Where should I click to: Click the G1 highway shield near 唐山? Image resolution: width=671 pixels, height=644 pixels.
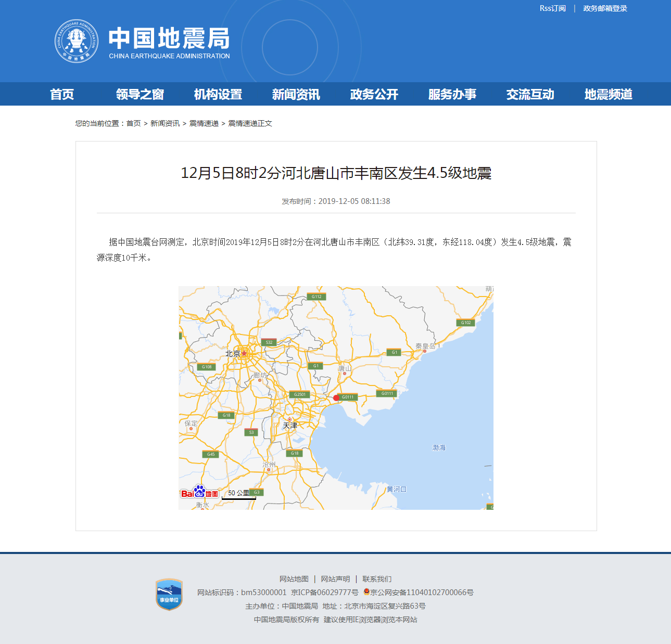tap(315, 365)
